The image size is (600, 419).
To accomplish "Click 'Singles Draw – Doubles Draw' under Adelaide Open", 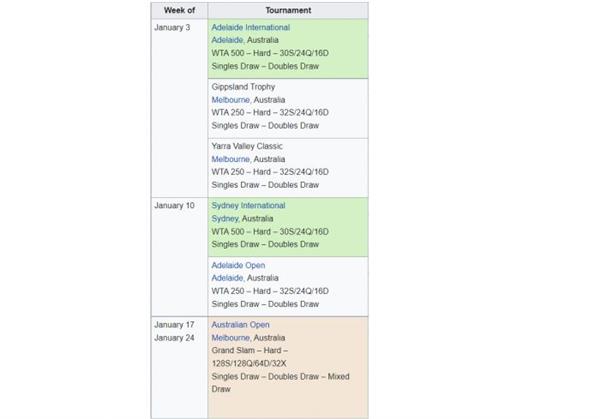I will click(265, 304).
